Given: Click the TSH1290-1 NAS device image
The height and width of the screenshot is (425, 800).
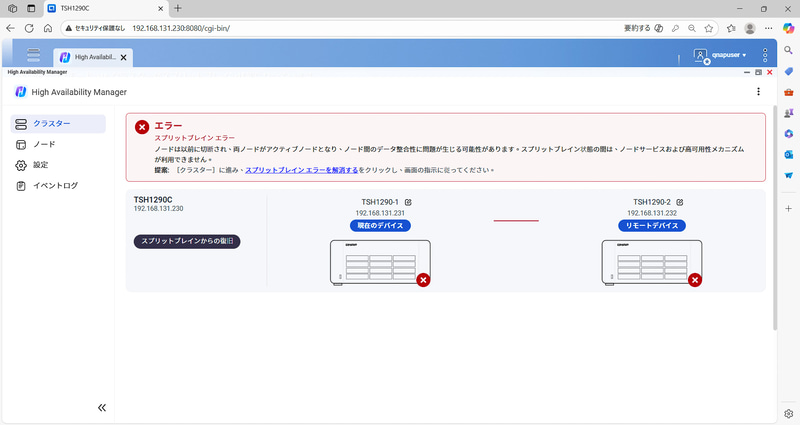Looking at the screenshot, I should tap(380, 262).
